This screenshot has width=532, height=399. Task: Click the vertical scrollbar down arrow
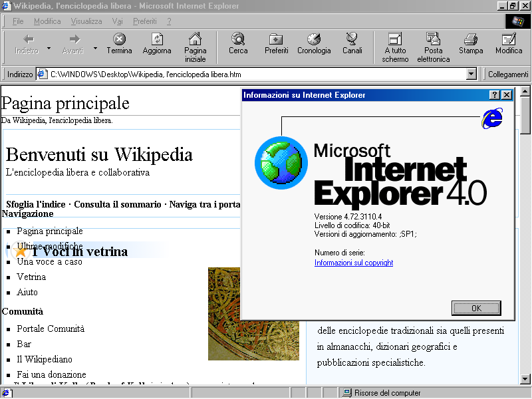tap(525, 379)
